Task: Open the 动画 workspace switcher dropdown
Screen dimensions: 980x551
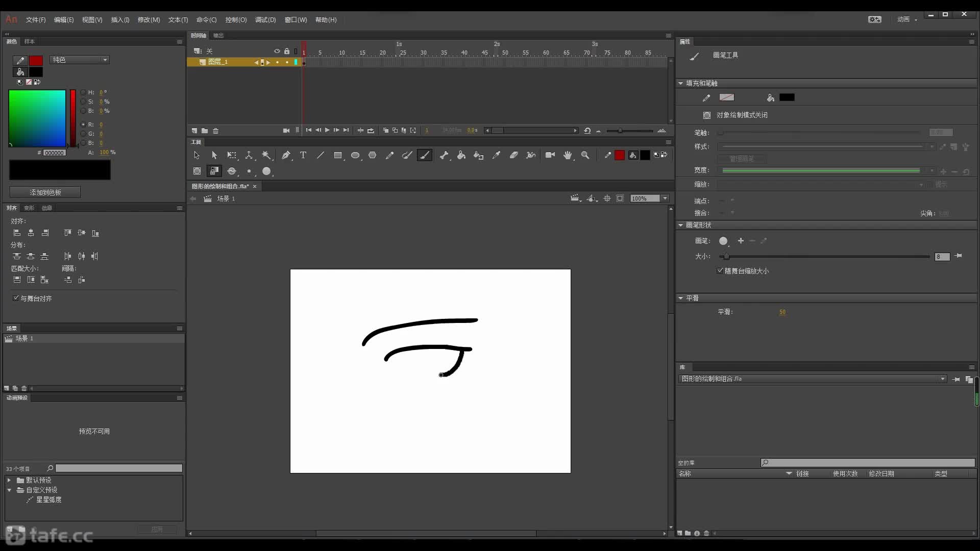Action: (x=907, y=19)
